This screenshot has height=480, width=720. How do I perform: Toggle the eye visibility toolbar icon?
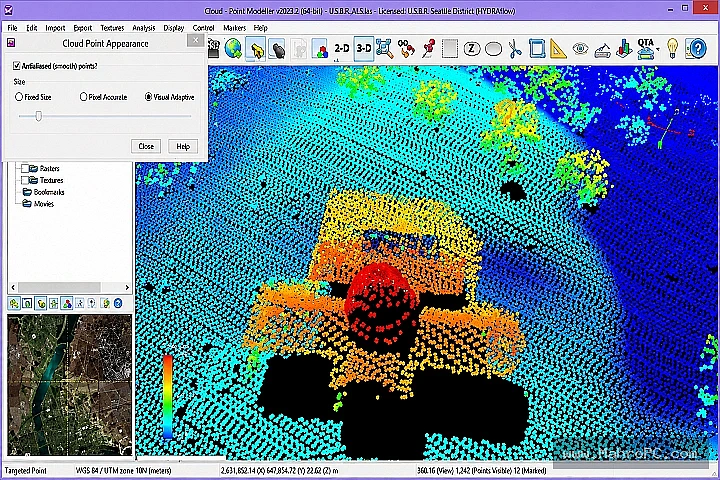pyautogui.click(x=580, y=49)
